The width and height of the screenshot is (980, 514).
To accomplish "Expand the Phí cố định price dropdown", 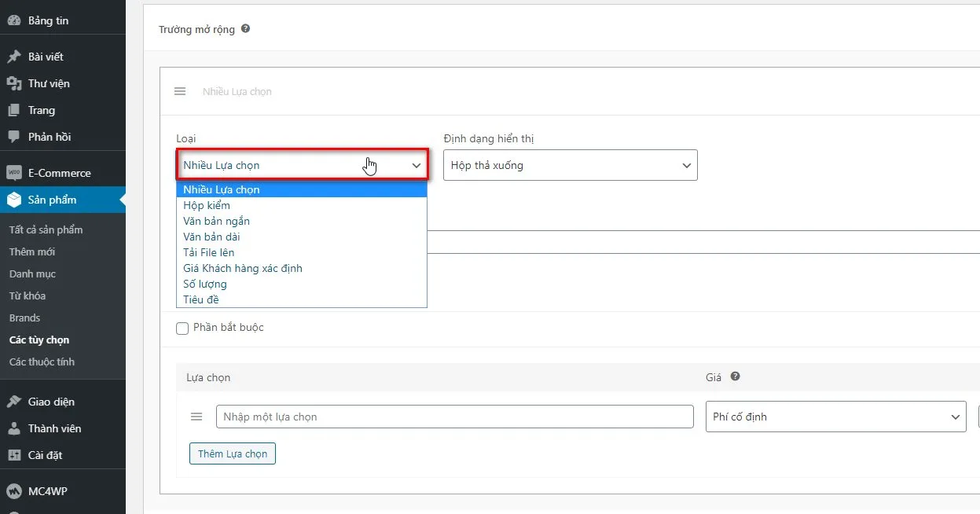I will pos(835,417).
